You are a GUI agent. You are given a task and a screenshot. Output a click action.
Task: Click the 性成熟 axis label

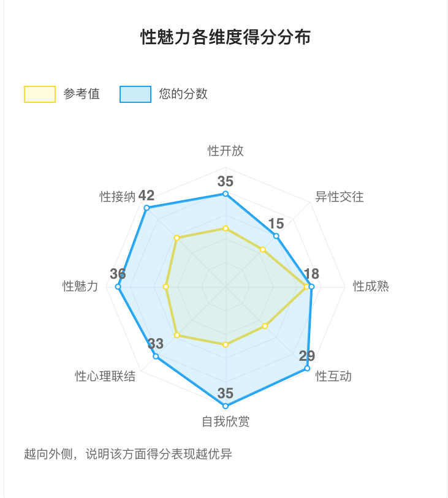[371, 286]
